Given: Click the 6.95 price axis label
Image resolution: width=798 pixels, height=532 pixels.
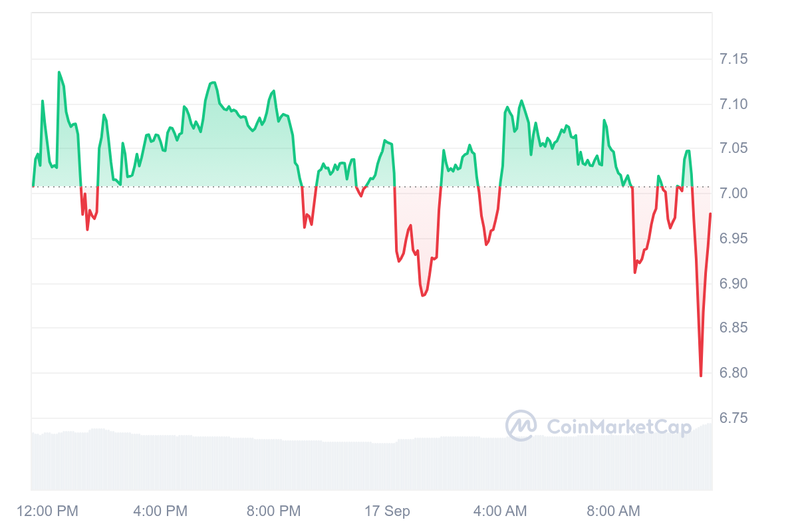Looking at the screenshot, I should [x=733, y=238].
